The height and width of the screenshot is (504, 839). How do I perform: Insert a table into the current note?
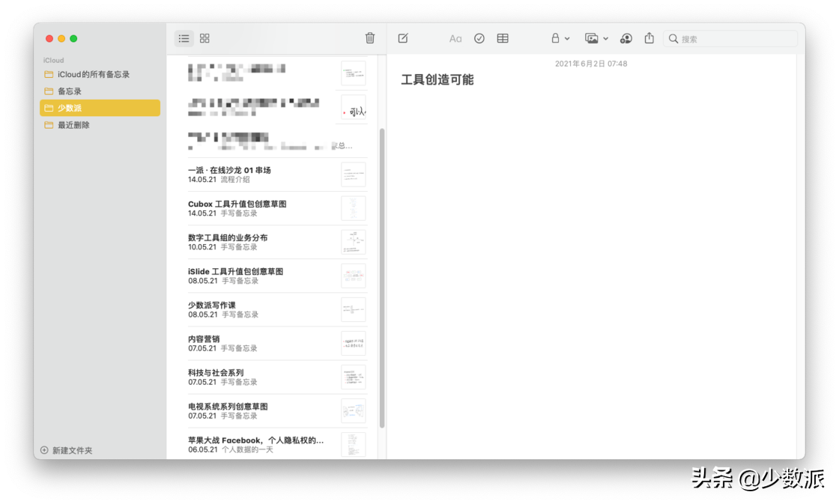click(503, 38)
